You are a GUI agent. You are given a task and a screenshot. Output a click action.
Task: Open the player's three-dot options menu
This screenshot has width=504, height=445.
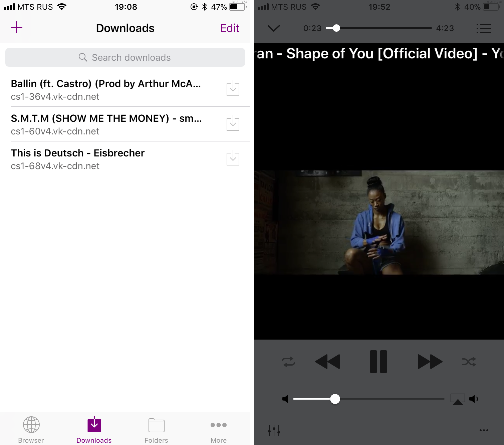[484, 430]
